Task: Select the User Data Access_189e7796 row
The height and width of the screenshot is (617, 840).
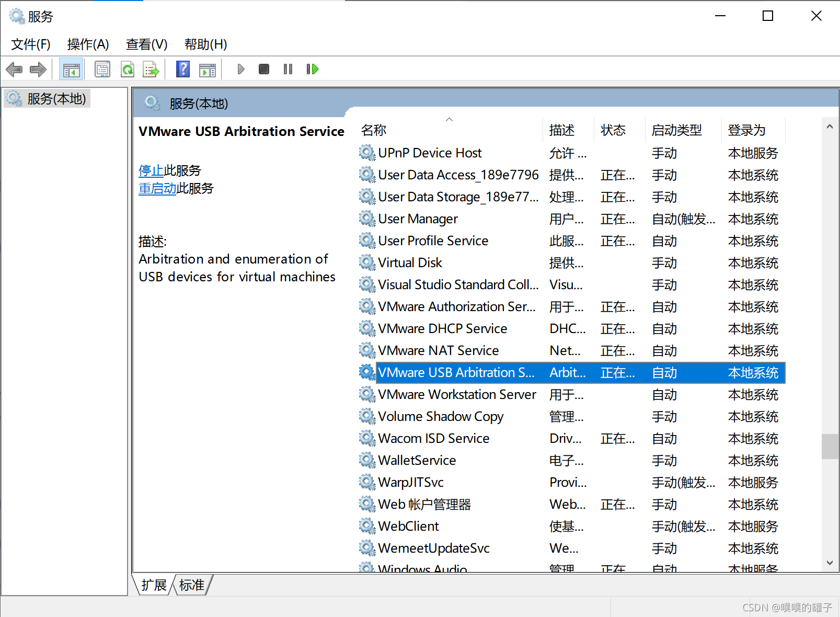Action: coord(572,175)
